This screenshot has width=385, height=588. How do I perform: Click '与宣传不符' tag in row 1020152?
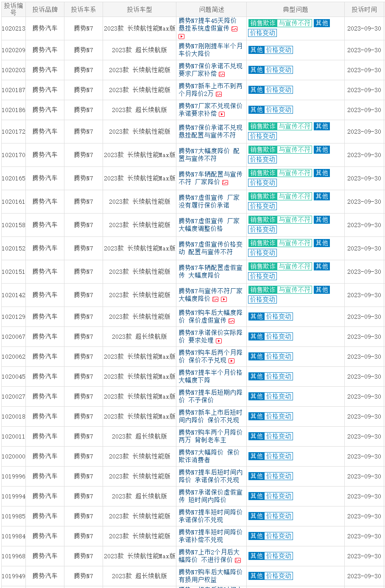pyautogui.click(x=295, y=243)
